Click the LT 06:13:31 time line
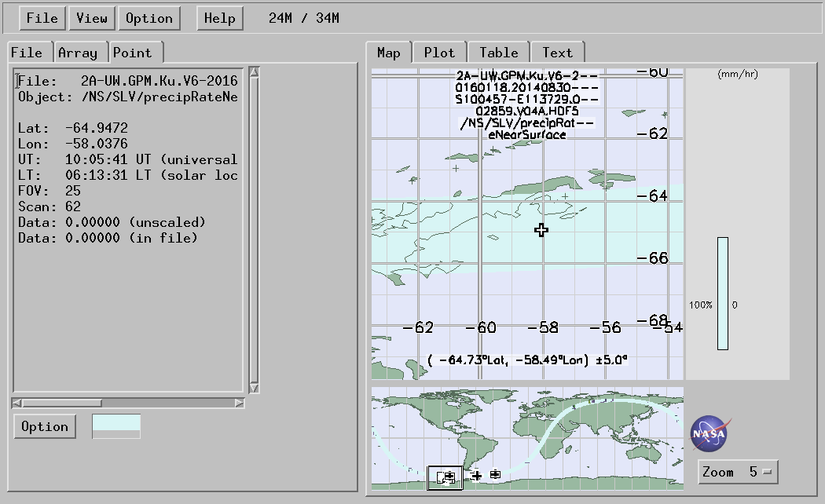 tap(128, 176)
